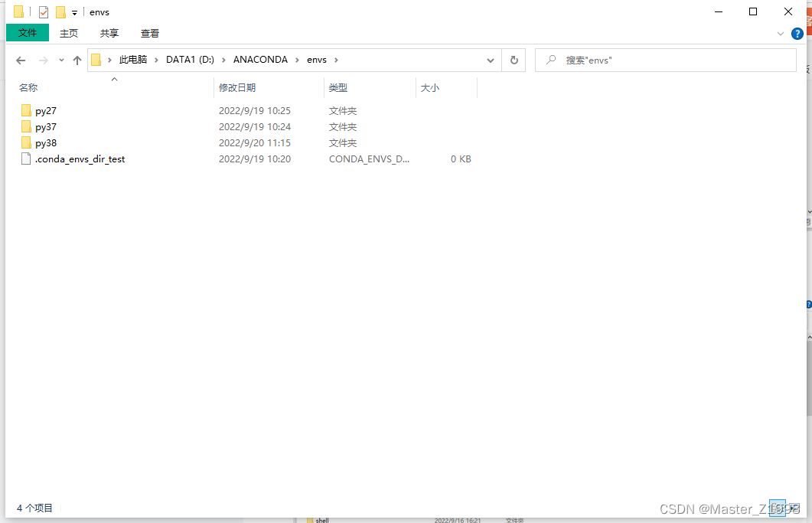
Task: Select the py27 folder
Action: [46, 110]
